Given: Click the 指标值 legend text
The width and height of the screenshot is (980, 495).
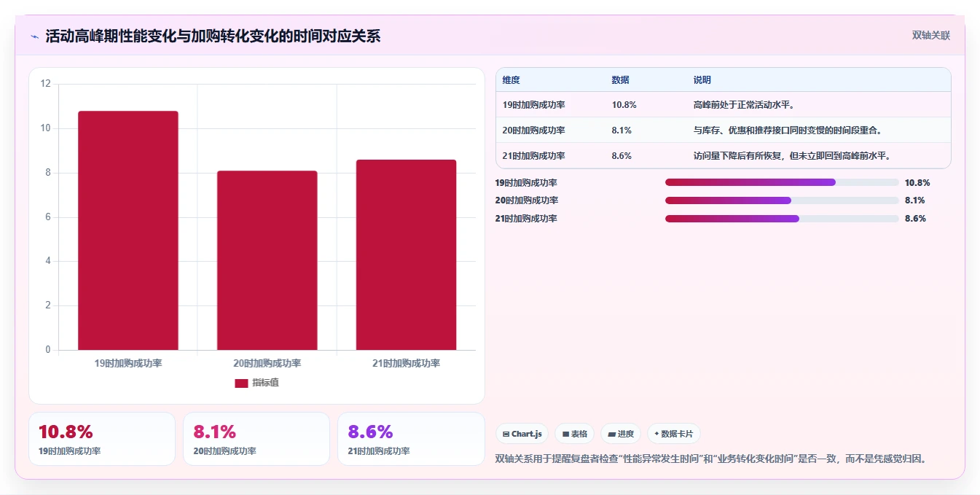Looking at the screenshot, I should (265, 383).
